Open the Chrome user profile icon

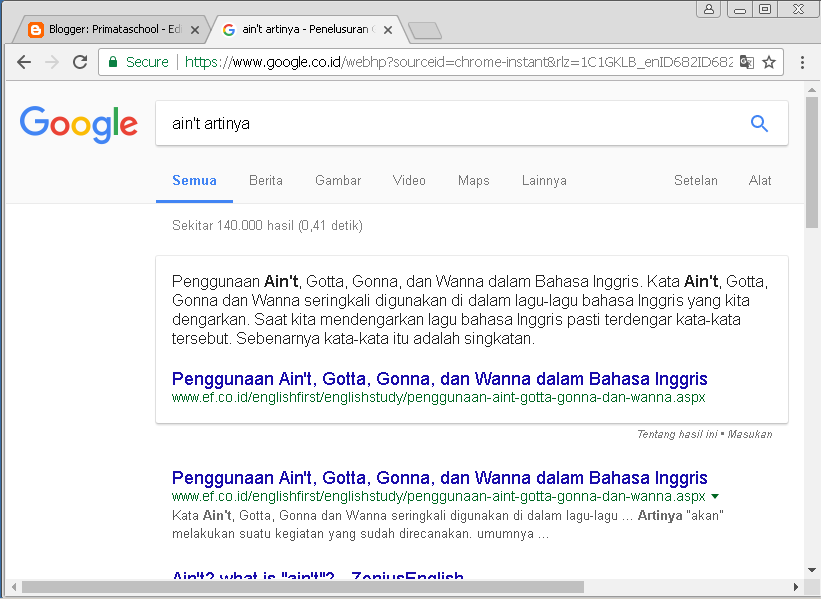pos(708,9)
